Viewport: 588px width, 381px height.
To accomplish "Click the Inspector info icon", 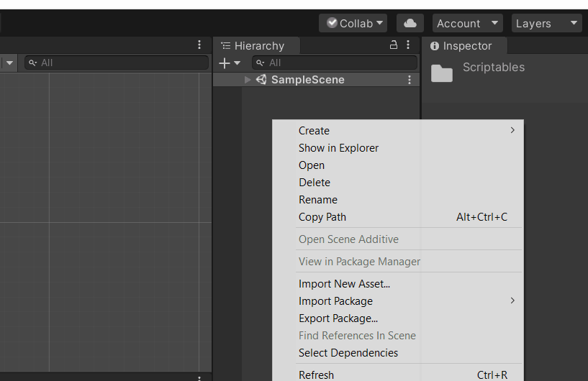I will pyautogui.click(x=434, y=46).
